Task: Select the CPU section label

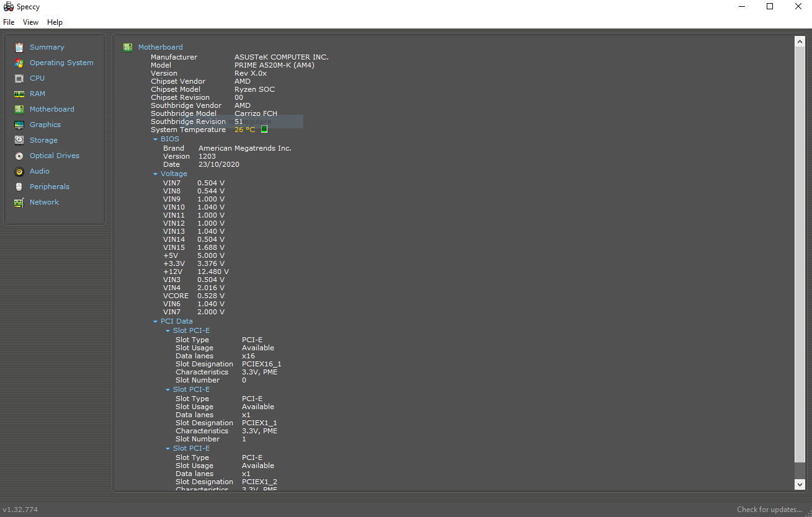Action: click(37, 78)
